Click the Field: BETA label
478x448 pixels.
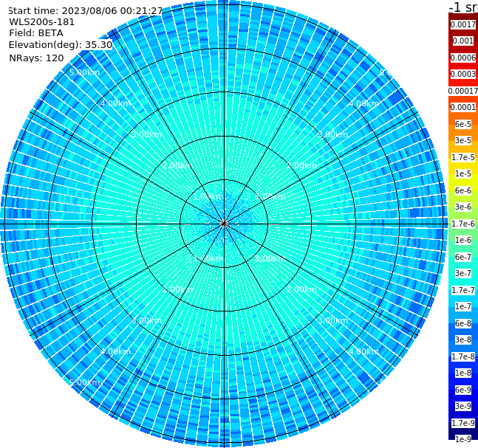(x=36, y=33)
